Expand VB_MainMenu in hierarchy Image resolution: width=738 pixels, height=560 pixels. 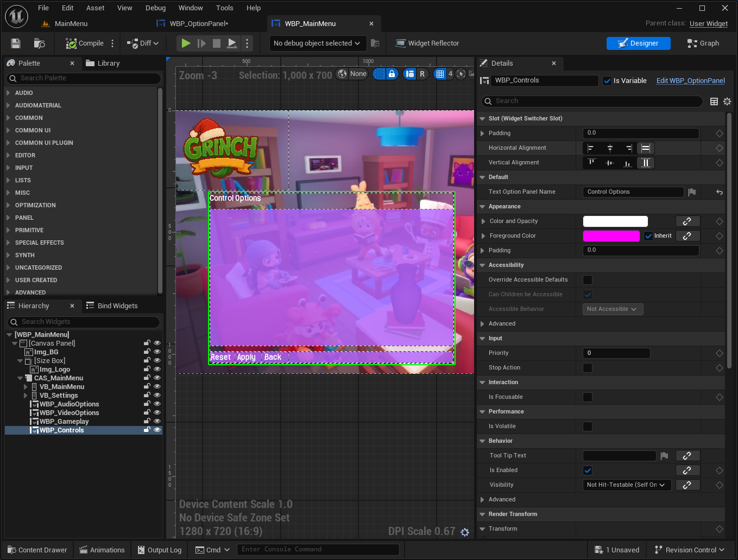coord(26,387)
